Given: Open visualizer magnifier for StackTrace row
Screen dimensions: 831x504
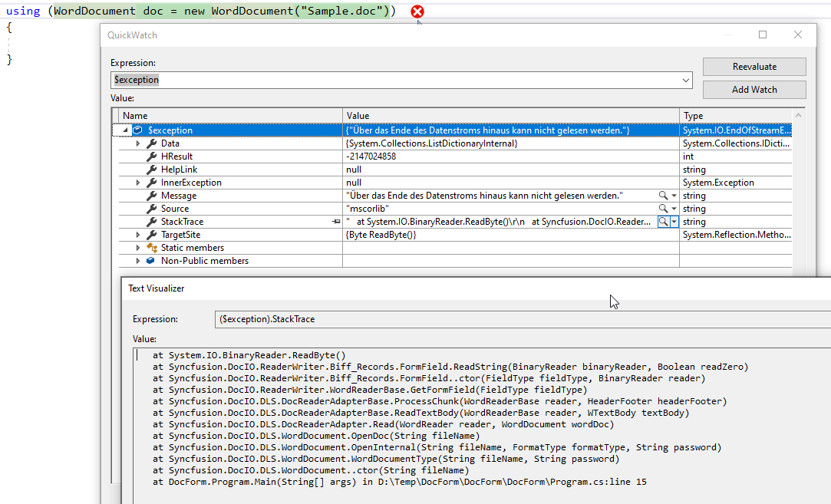Looking at the screenshot, I should [x=663, y=222].
